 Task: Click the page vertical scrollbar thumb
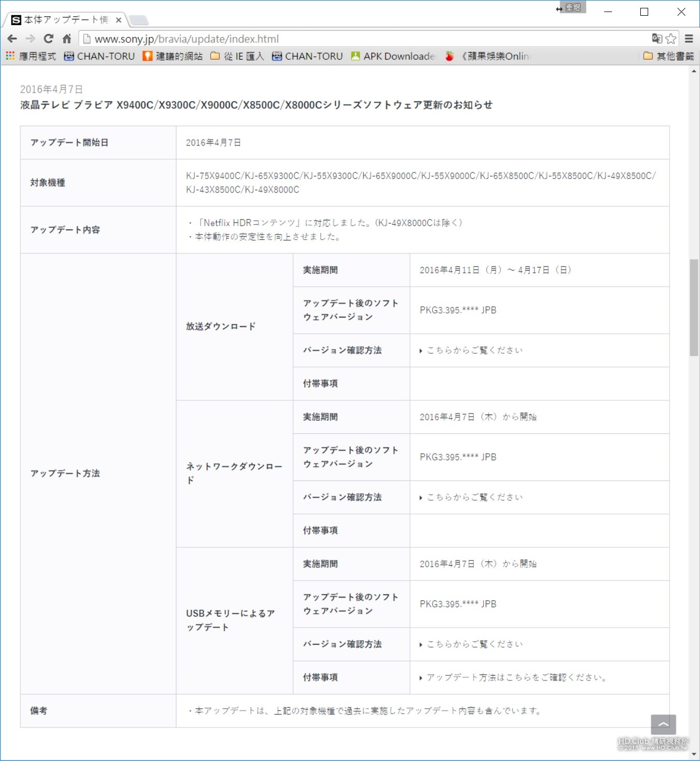tap(694, 308)
